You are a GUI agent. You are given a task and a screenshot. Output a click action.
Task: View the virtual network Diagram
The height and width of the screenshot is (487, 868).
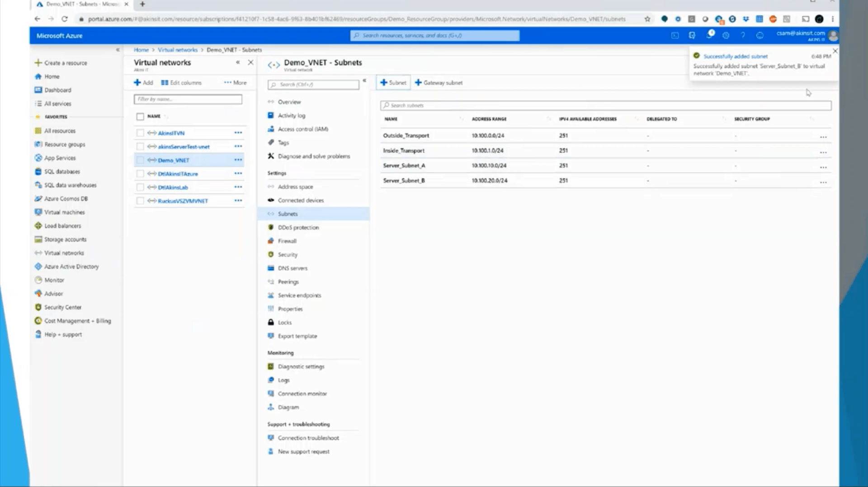[x=288, y=407]
